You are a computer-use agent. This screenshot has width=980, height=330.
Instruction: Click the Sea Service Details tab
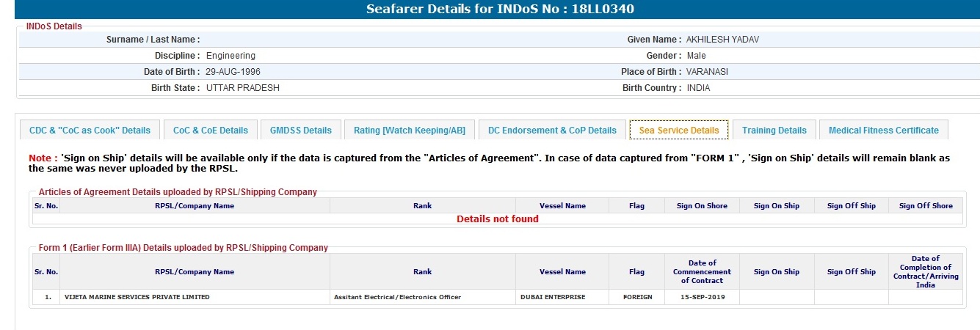click(679, 131)
